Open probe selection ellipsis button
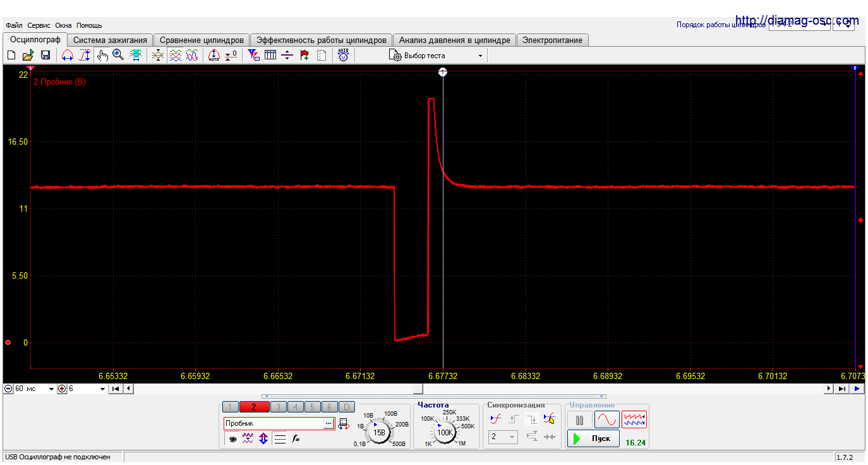Viewport: 868px width, 465px height. (329, 424)
